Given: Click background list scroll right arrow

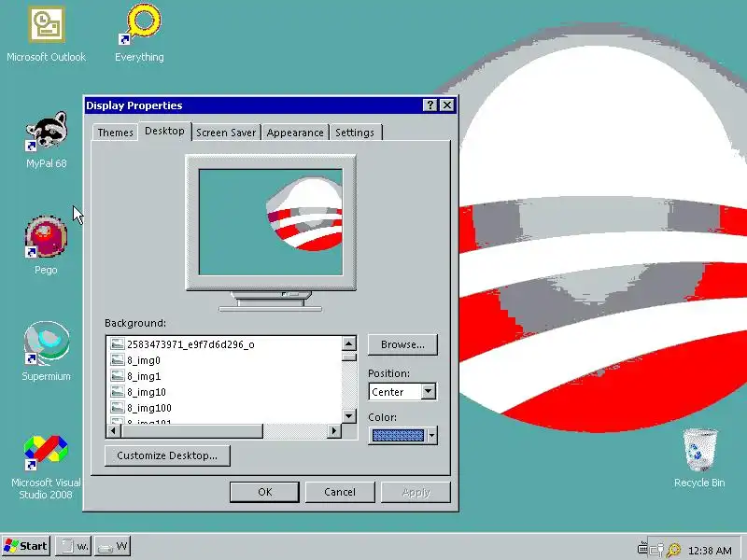Looking at the screenshot, I should 334,431.
